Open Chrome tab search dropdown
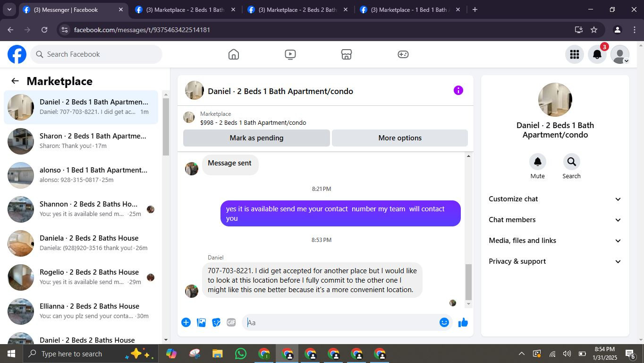644x363 pixels. point(9,9)
